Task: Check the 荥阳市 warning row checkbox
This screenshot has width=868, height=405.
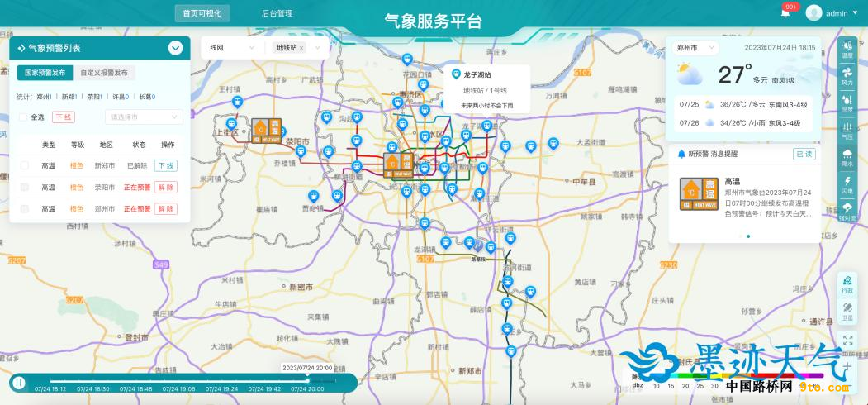Action: point(24,188)
